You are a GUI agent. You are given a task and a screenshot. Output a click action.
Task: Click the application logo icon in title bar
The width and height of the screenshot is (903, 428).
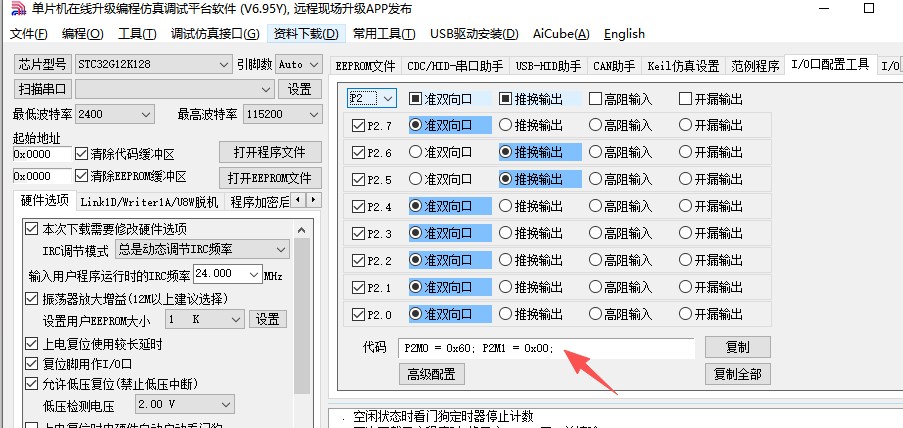click(x=18, y=9)
